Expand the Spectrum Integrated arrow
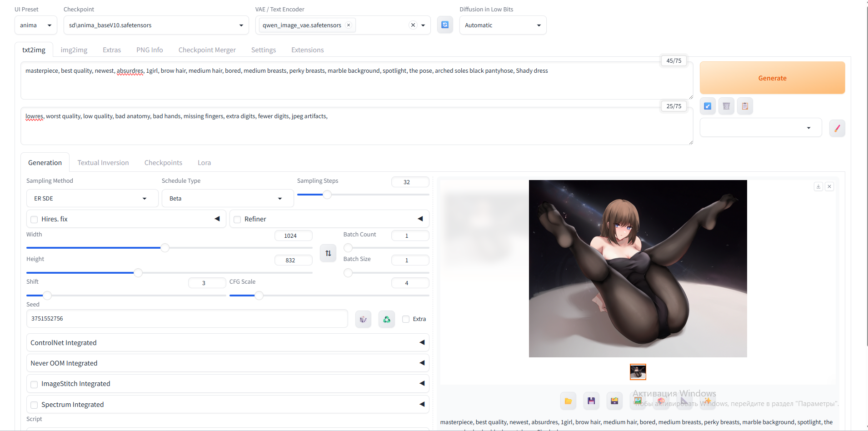868x431 pixels. tap(422, 404)
